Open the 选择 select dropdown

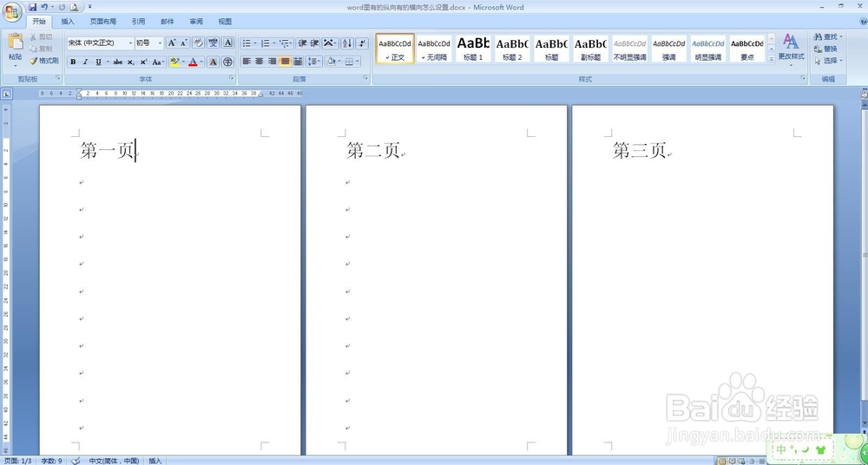[828, 61]
